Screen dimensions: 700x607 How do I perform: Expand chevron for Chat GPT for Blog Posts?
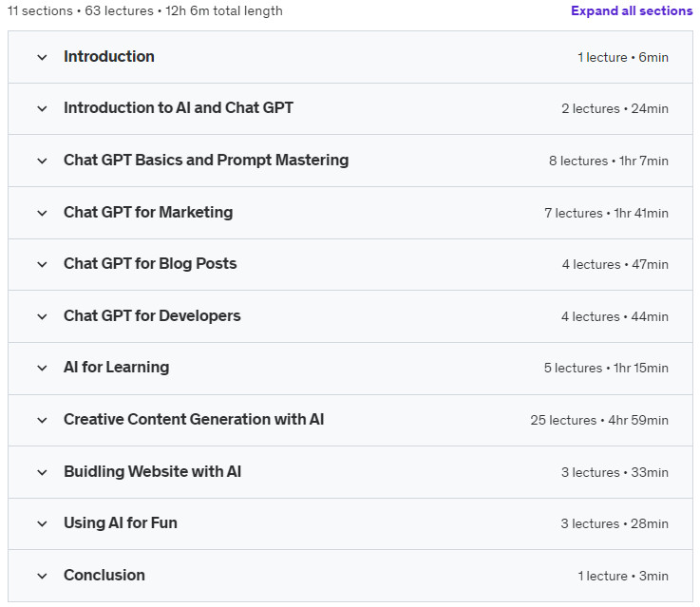(42, 264)
